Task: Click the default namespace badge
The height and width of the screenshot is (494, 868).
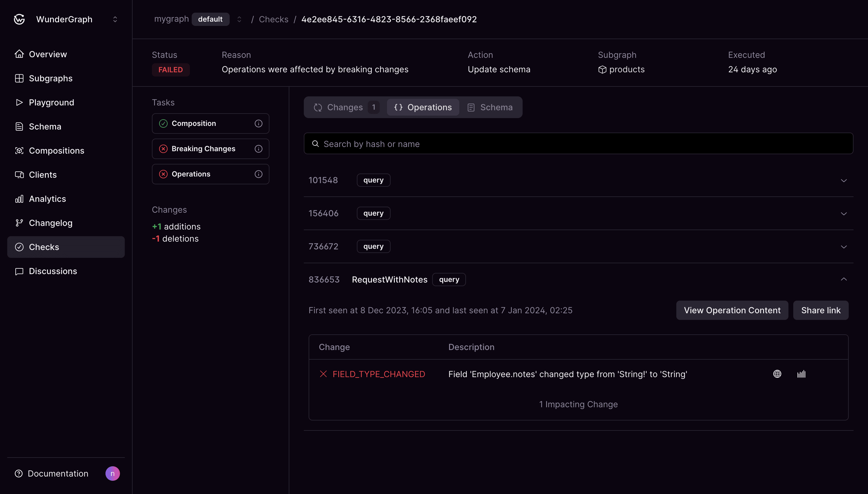Action: (210, 19)
